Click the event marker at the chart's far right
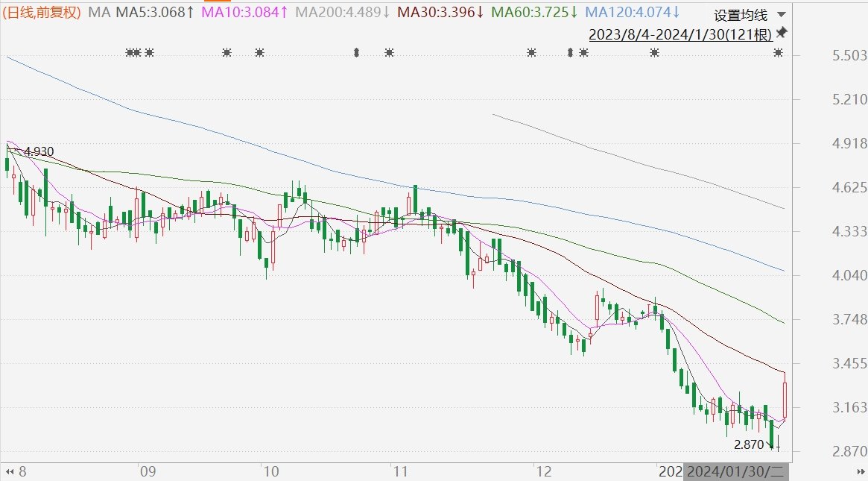 [778, 52]
